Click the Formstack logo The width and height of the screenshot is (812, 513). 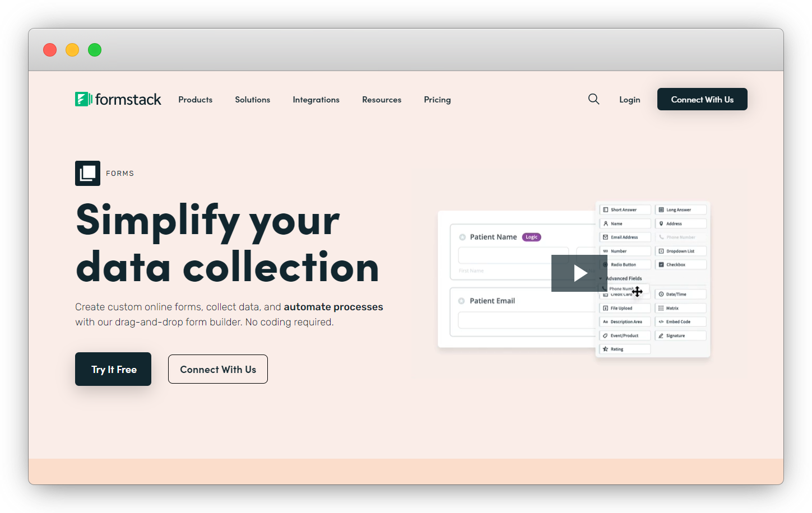pos(118,99)
